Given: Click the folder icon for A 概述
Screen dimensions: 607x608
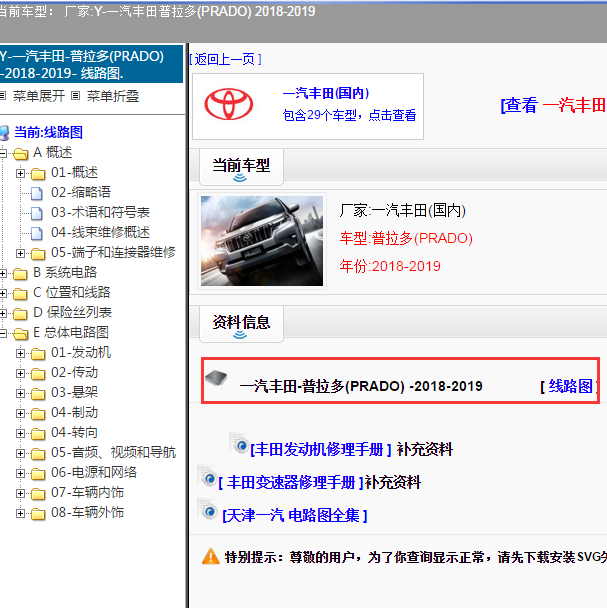Looking at the screenshot, I should pyautogui.click(x=21, y=154).
